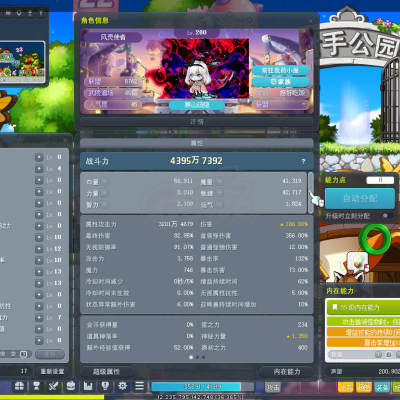This screenshot has height=400, width=400.
Task: Select the third page dot under stats
Action: tap(204, 357)
